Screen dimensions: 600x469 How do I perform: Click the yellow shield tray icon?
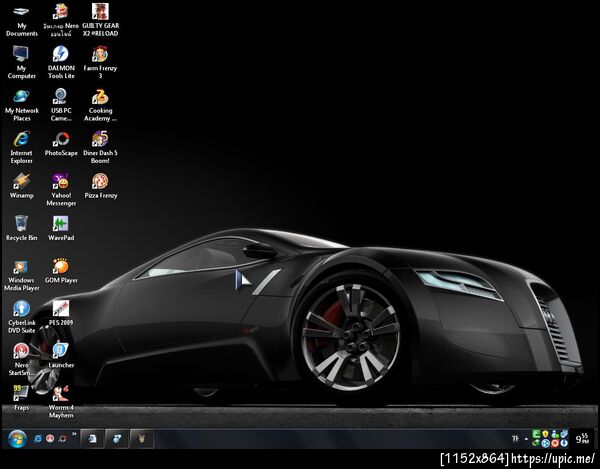click(545, 434)
